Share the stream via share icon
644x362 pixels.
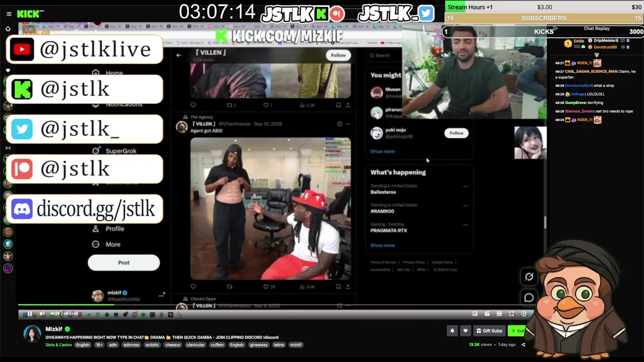tap(523, 345)
